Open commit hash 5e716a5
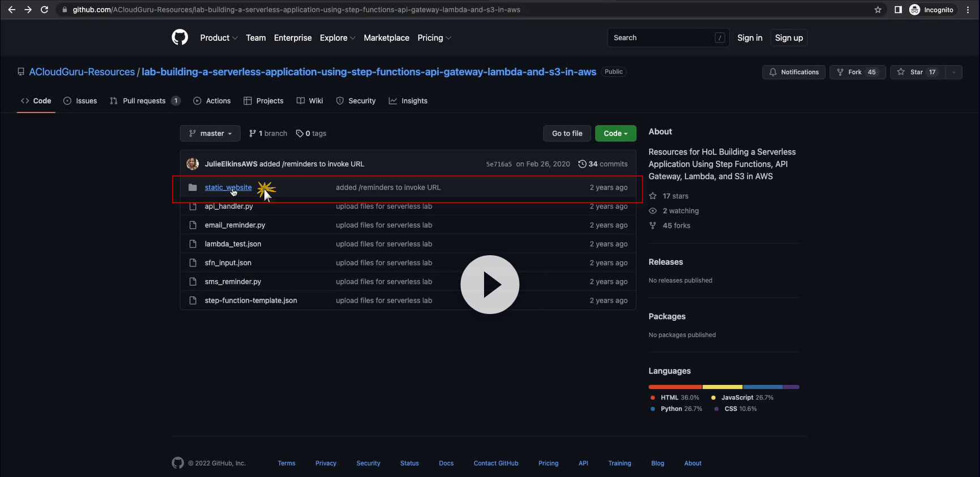Viewport: 980px width, 477px height. pos(499,164)
